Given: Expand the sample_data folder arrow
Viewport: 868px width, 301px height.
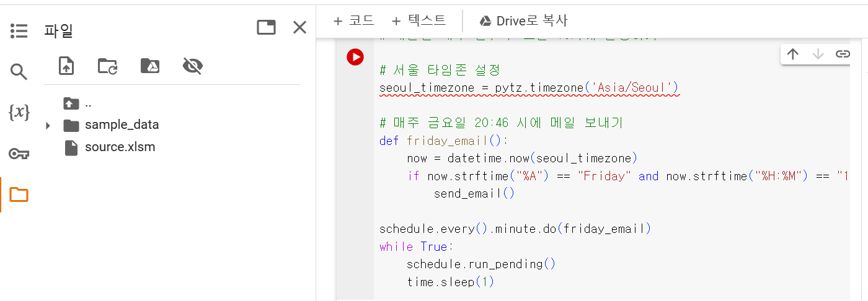Looking at the screenshot, I should 48,126.
